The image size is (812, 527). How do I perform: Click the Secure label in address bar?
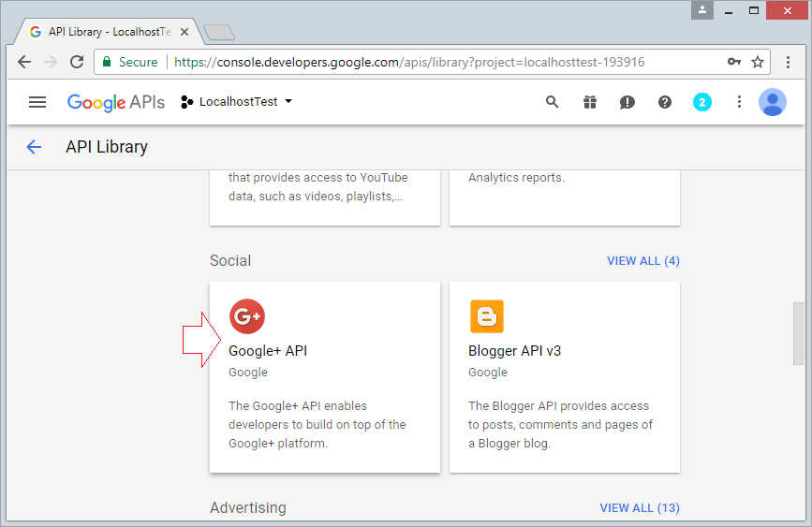139,62
